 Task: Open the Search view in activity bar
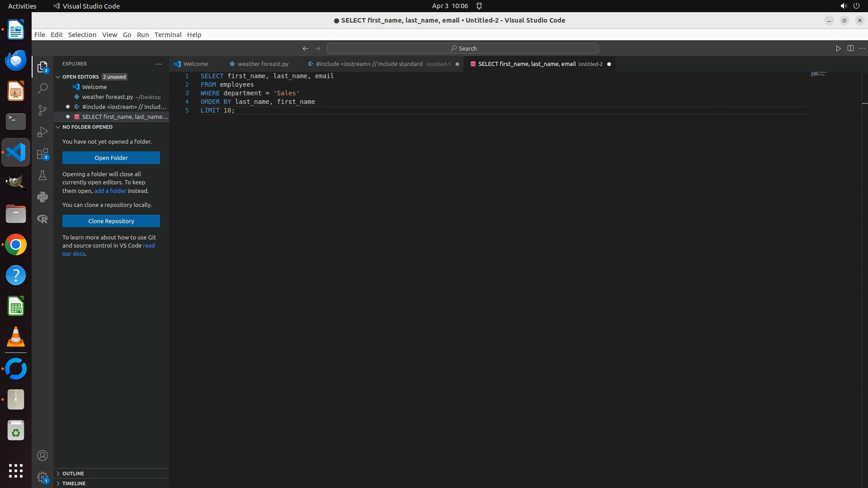(42, 89)
